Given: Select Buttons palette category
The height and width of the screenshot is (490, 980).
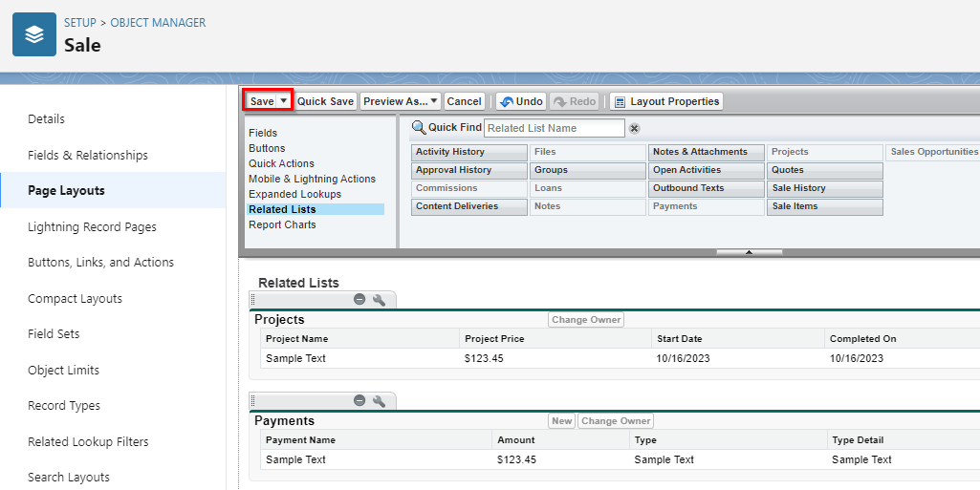Looking at the screenshot, I should tap(267, 148).
